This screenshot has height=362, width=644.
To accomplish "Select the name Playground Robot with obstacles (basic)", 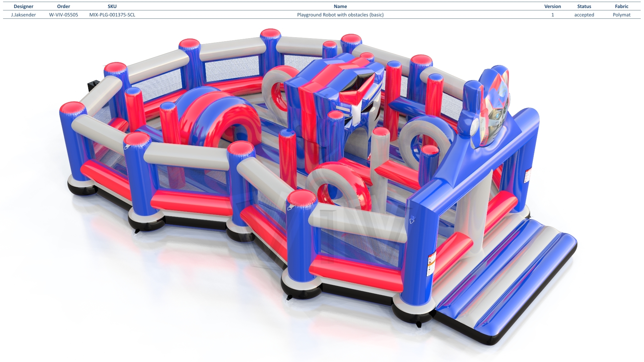I will tap(340, 15).
